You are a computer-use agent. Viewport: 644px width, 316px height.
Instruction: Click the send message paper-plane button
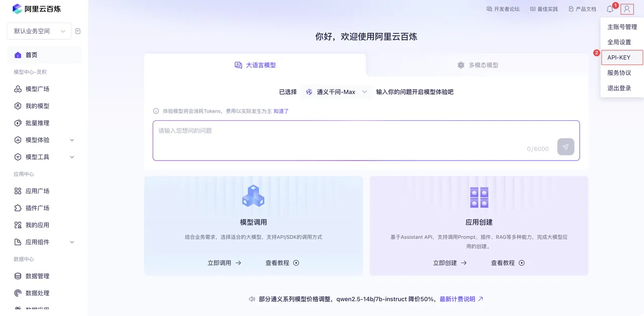click(x=566, y=147)
